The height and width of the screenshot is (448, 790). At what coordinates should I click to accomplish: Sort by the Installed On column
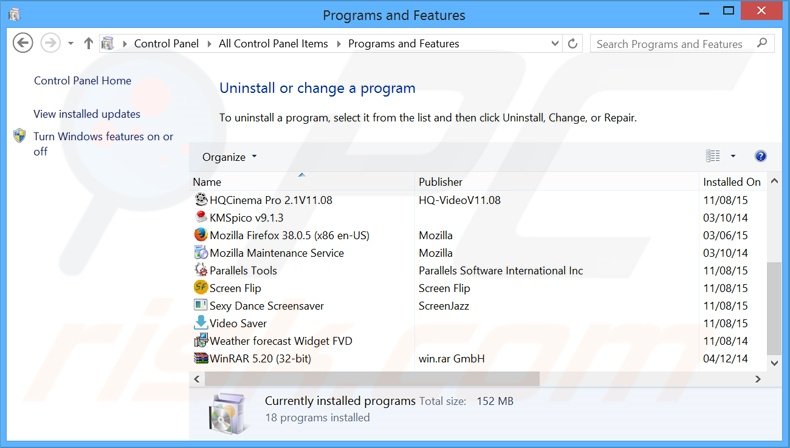(732, 182)
